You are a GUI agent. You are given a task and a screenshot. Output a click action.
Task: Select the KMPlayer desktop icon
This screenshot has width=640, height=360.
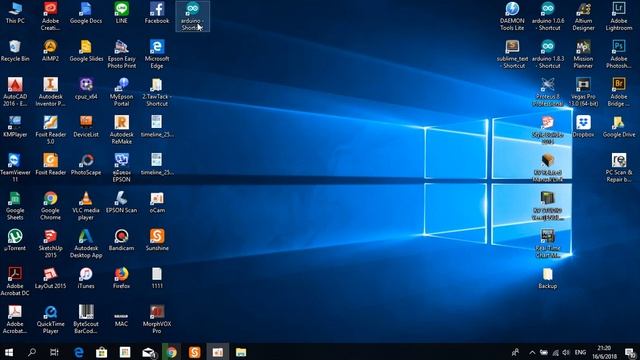click(x=15, y=127)
